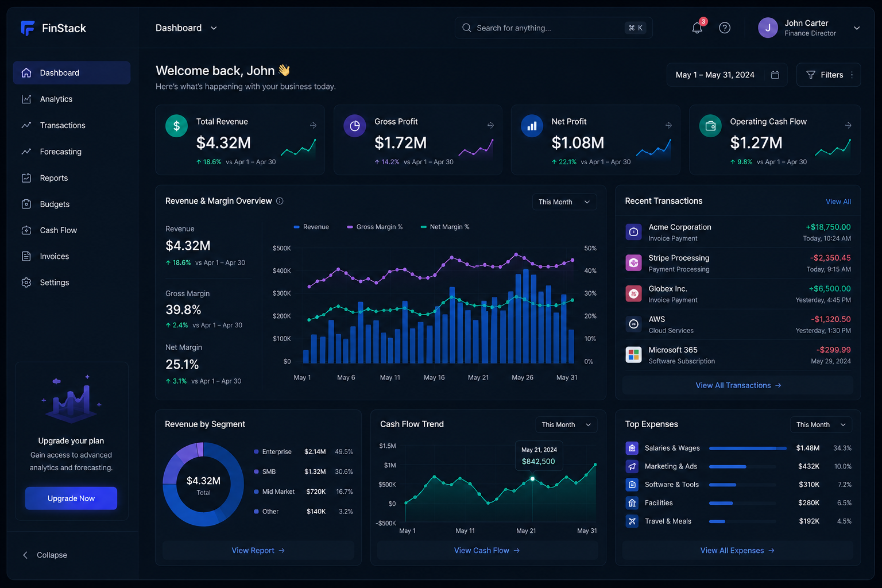Screen dimensions: 882x588
Task: Toggle the Revenue legend series
Action: (311, 227)
